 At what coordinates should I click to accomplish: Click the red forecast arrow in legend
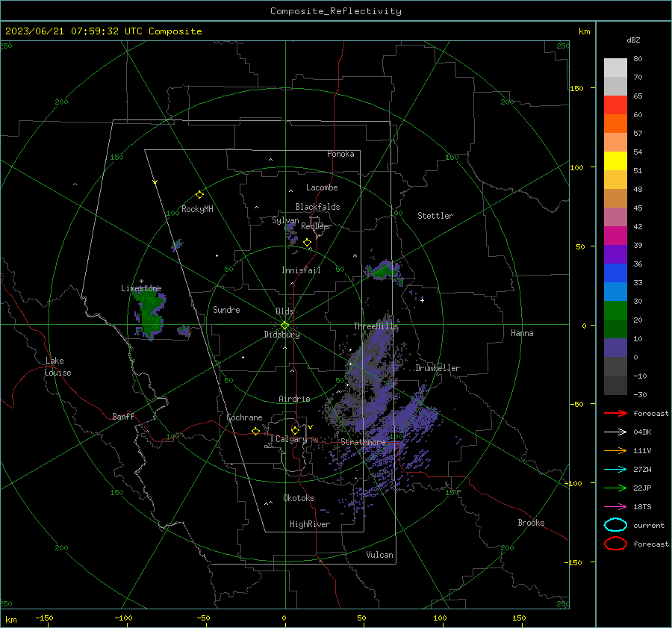pos(615,413)
